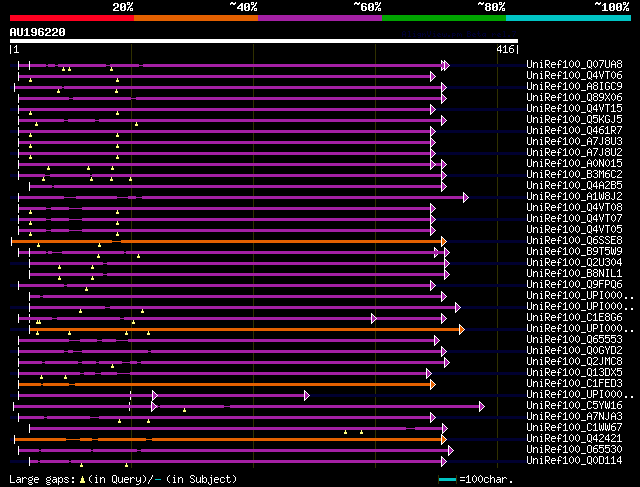
Task: Click the yellow gap marker in the legend
Action: (82, 480)
